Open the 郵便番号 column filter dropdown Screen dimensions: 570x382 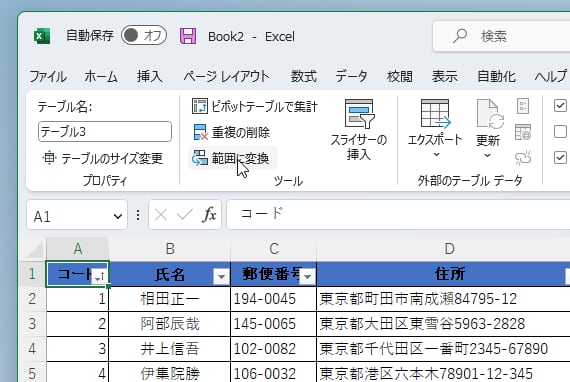tap(307, 277)
